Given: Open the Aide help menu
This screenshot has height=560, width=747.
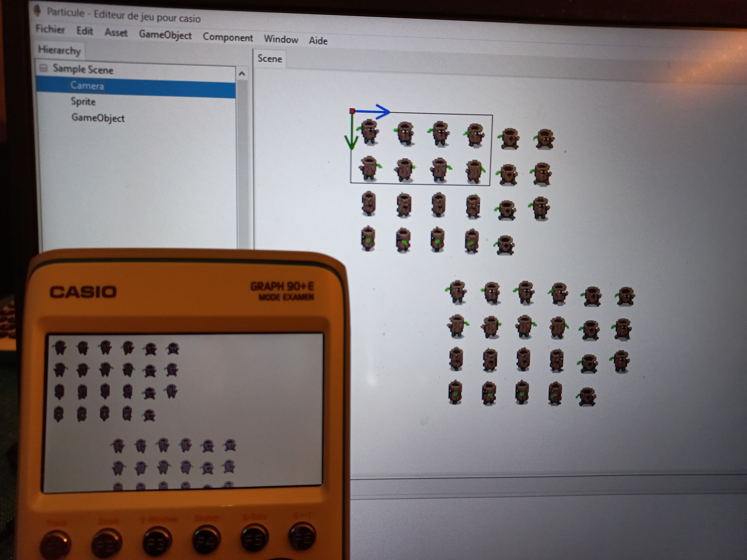Looking at the screenshot, I should [x=318, y=41].
